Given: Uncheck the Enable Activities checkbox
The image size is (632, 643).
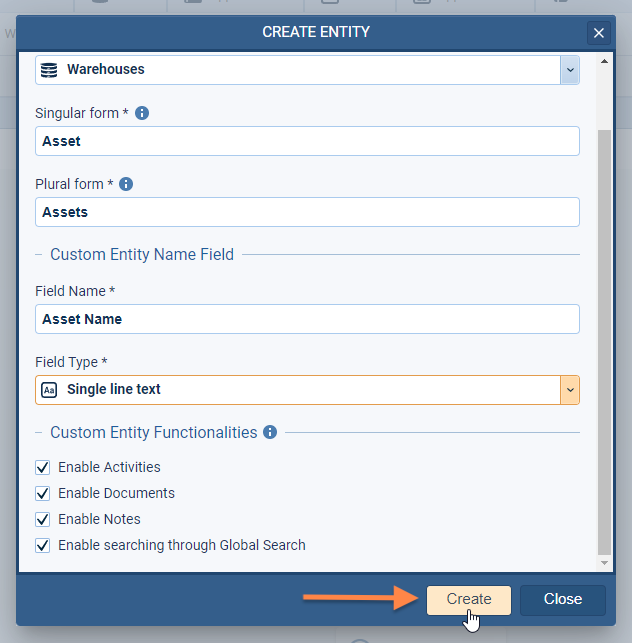Looking at the screenshot, I should pyautogui.click(x=43, y=467).
